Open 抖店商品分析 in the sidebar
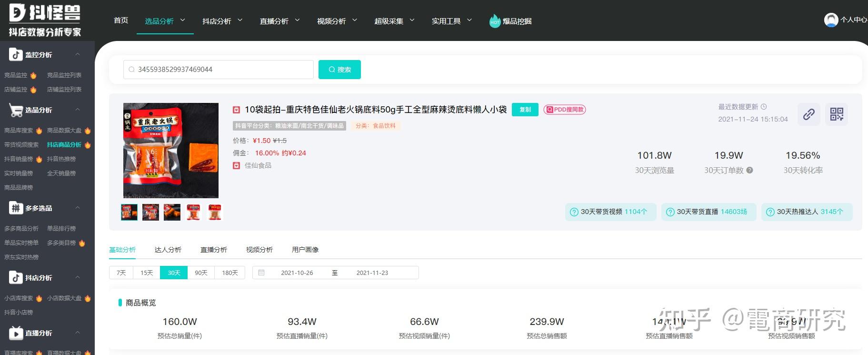Image resolution: width=868 pixels, height=355 pixels. 64,145
